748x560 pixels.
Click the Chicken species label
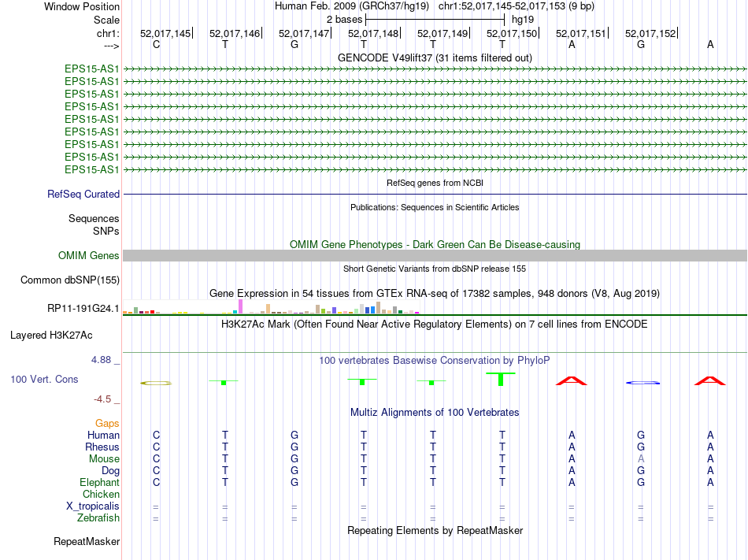tap(101, 494)
